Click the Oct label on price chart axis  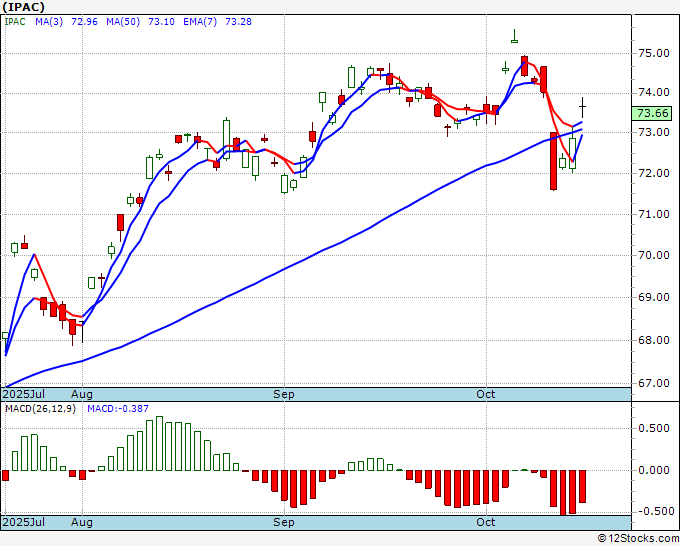coord(486,394)
